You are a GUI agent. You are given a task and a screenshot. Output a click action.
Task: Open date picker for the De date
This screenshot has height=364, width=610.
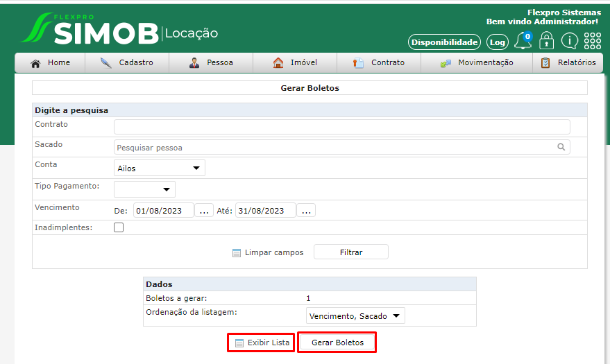204,211
